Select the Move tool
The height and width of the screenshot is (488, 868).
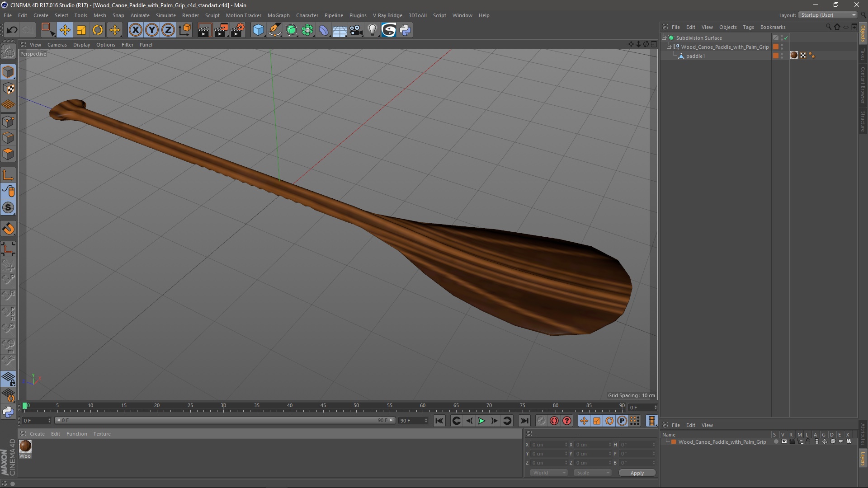point(65,30)
